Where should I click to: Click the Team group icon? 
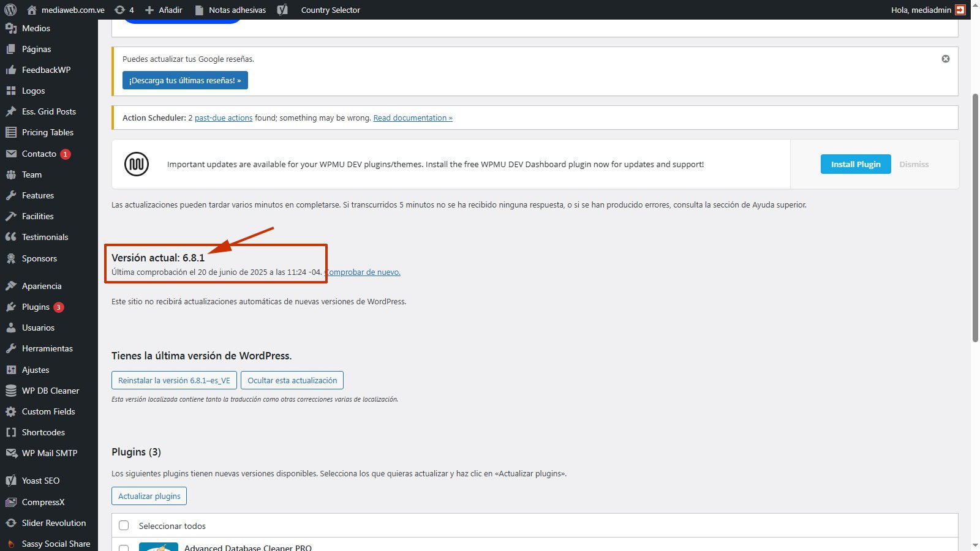point(11,174)
